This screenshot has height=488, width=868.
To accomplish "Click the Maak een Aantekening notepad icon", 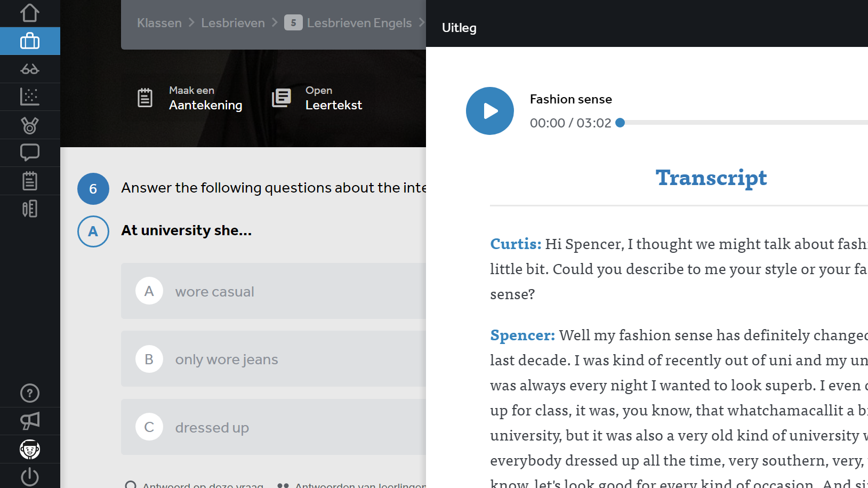I will [x=145, y=98].
